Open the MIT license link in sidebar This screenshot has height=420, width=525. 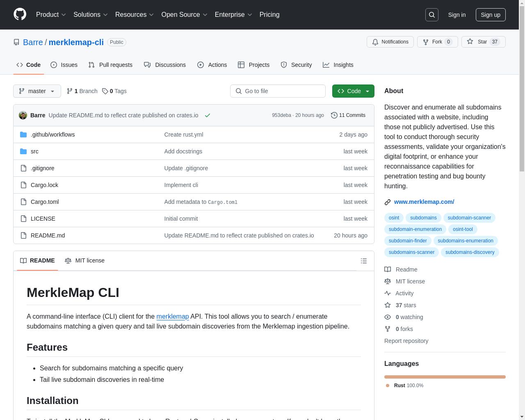point(404,281)
